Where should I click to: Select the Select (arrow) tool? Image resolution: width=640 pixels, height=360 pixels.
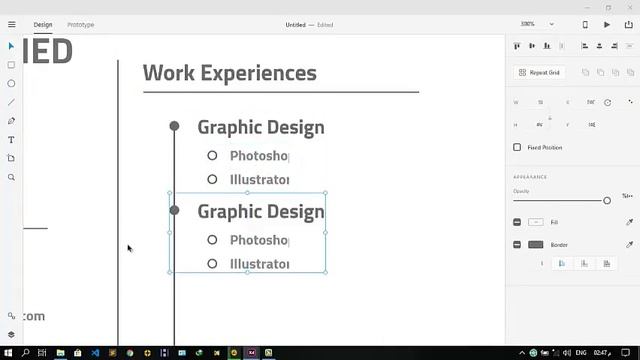click(11, 46)
